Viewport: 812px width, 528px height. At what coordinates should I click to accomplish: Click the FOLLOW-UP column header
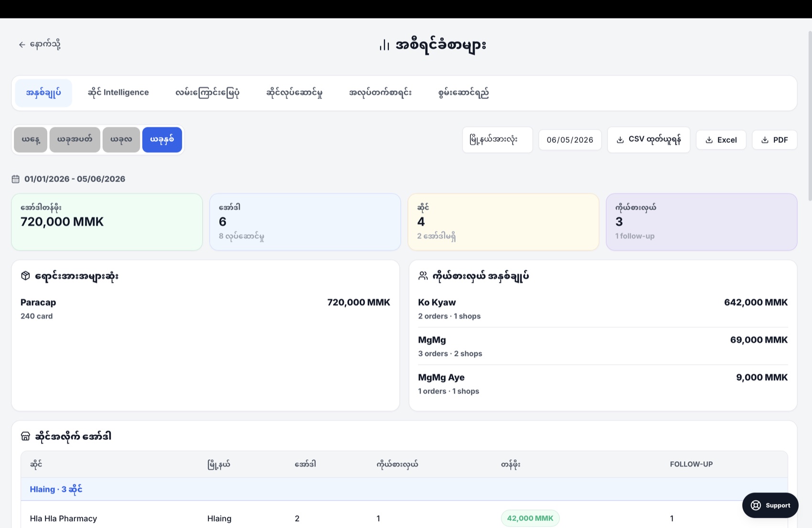click(x=691, y=464)
